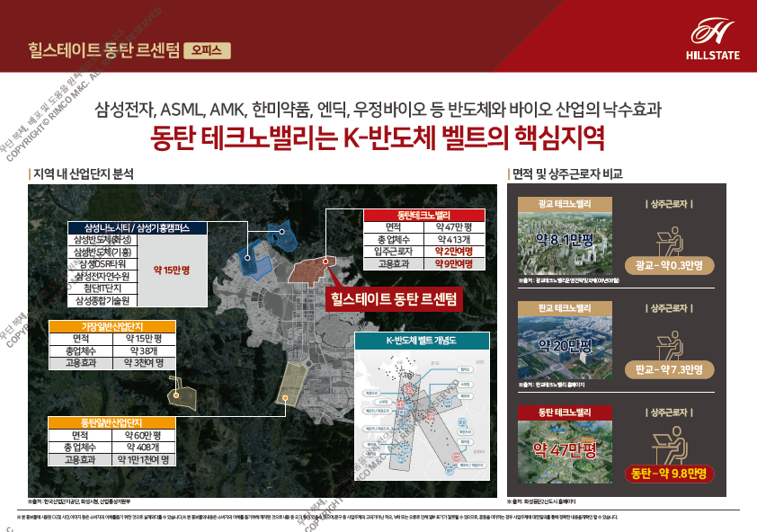
Task: Click the 동탄 - 약 9.8만명 pill
Action: coord(669,473)
